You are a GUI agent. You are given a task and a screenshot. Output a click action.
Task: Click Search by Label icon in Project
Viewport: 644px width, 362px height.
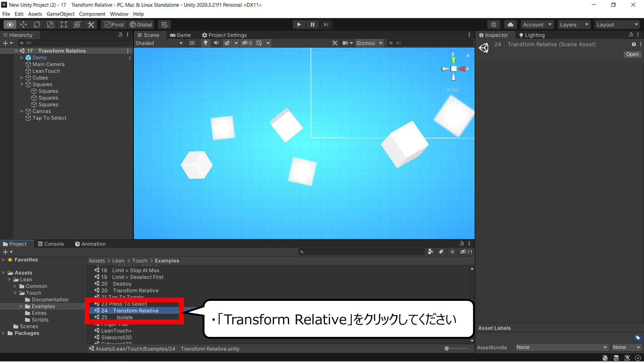(441, 252)
